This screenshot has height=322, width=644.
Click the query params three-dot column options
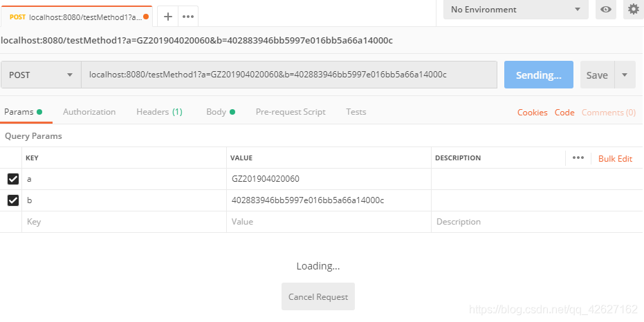(578, 158)
